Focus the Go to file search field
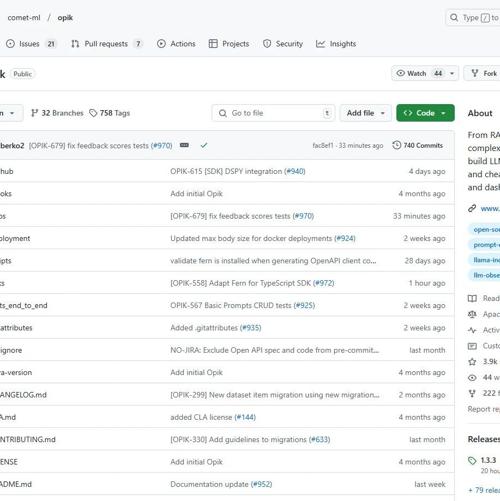The image size is (500, 501). click(273, 113)
